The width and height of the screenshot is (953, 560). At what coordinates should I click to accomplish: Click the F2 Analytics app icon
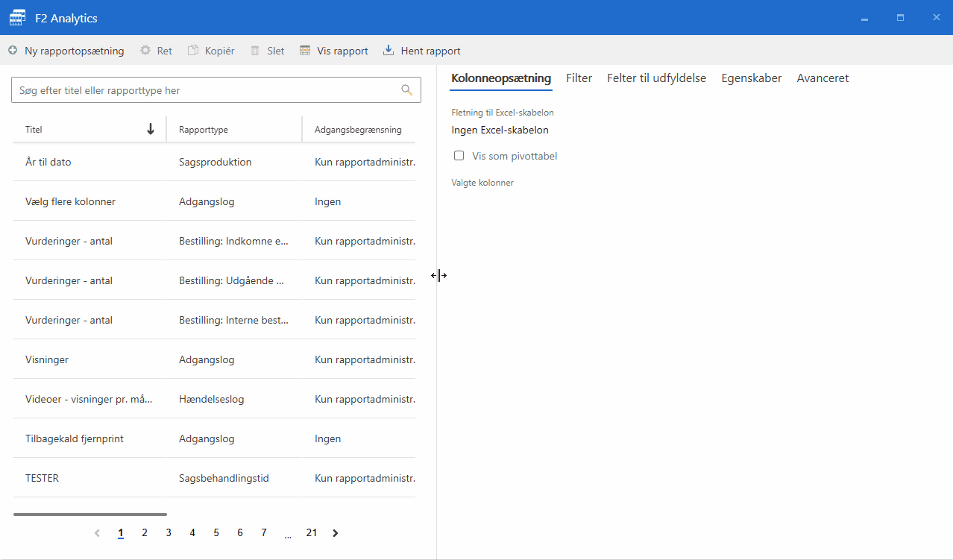(x=17, y=18)
